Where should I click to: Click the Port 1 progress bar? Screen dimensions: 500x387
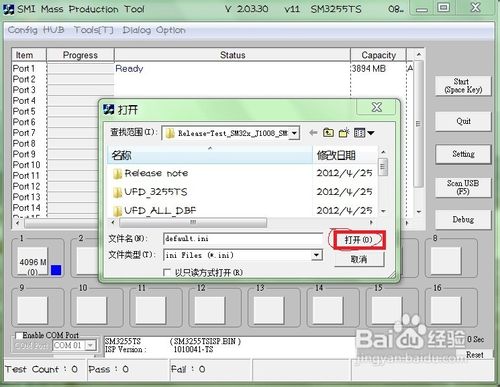[81, 69]
